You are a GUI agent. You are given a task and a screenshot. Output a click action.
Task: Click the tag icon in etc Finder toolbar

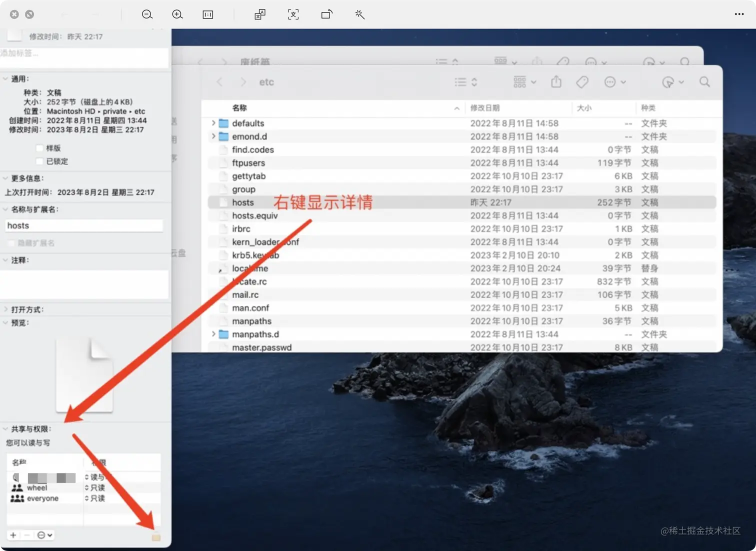582,82
